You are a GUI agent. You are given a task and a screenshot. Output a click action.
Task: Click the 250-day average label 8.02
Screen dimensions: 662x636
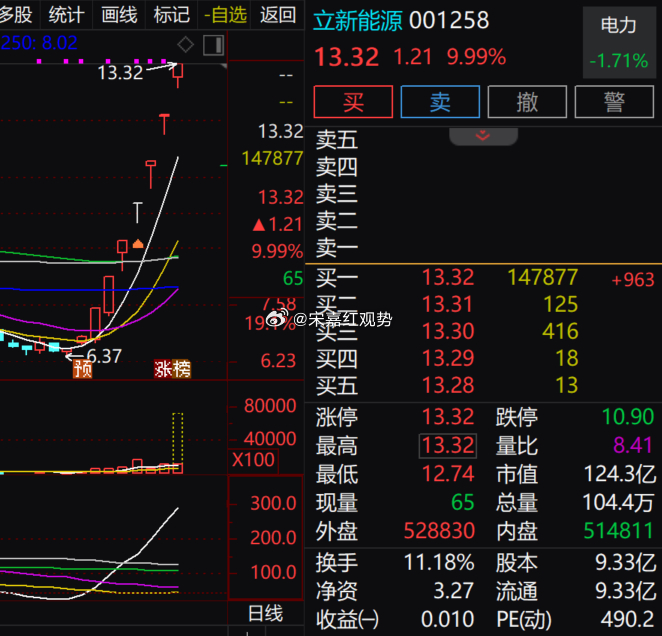coord(38,43)
